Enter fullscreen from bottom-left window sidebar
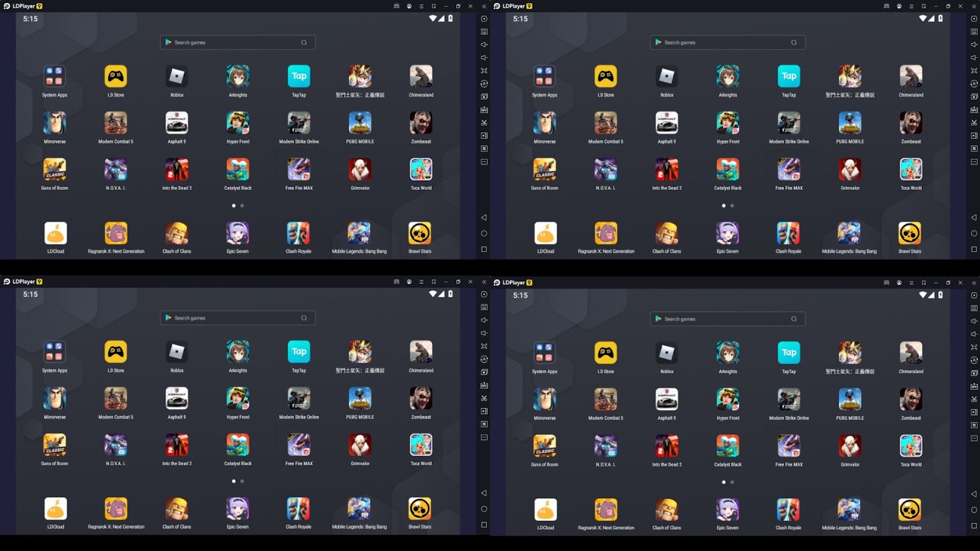The width and height of the screenshot is (980, 551). [484, 346]
